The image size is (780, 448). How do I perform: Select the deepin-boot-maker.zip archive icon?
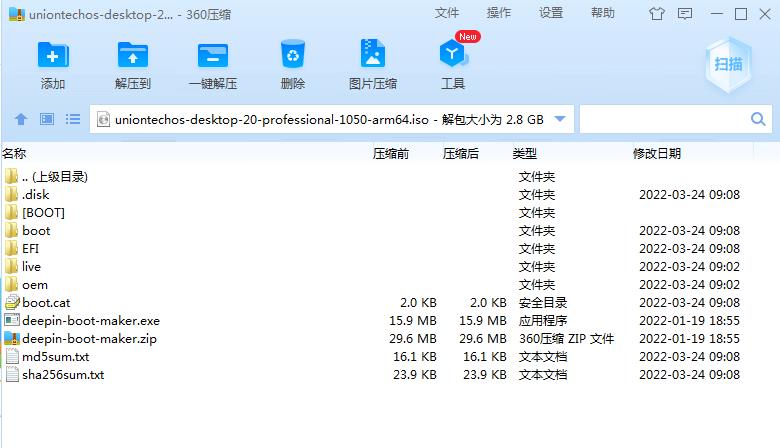12,339
